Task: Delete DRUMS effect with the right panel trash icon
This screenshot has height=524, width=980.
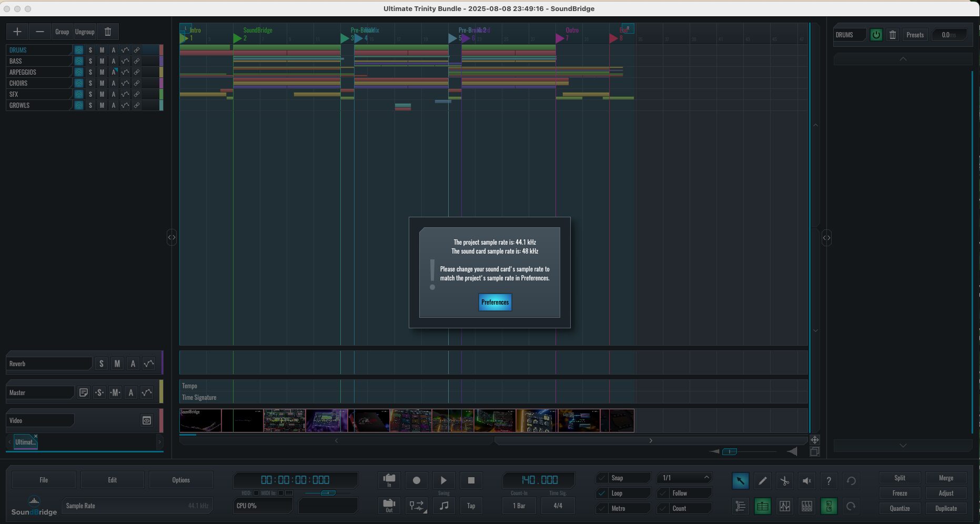Action: click(x=893, y=35)
